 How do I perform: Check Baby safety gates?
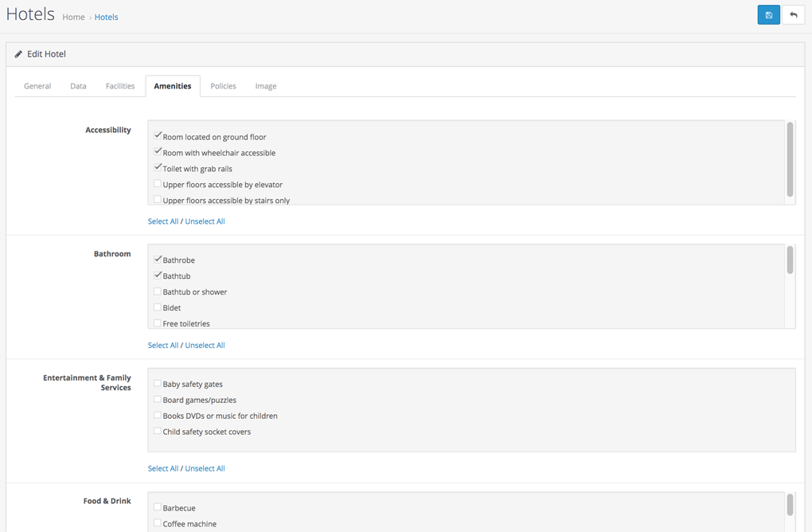click(x=158, y=383)
